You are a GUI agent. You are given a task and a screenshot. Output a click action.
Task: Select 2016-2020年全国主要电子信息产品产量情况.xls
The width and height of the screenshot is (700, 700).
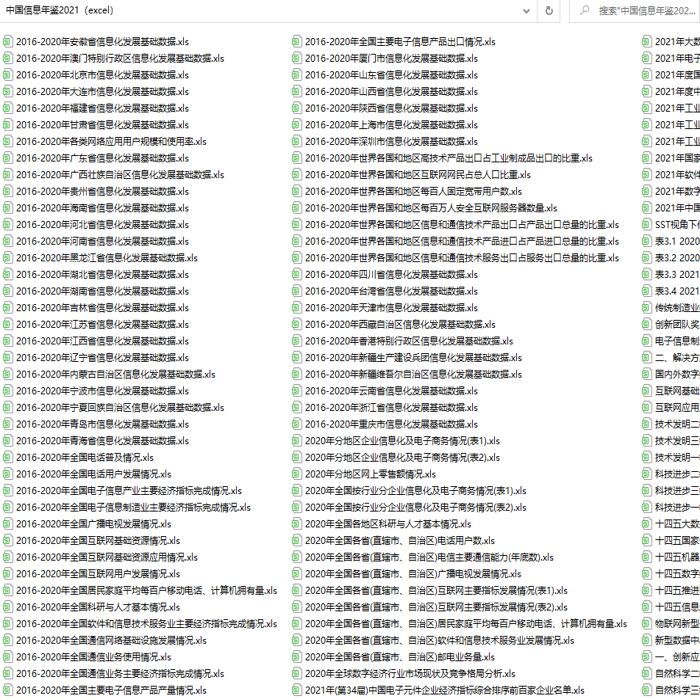(x=111, y=690)
